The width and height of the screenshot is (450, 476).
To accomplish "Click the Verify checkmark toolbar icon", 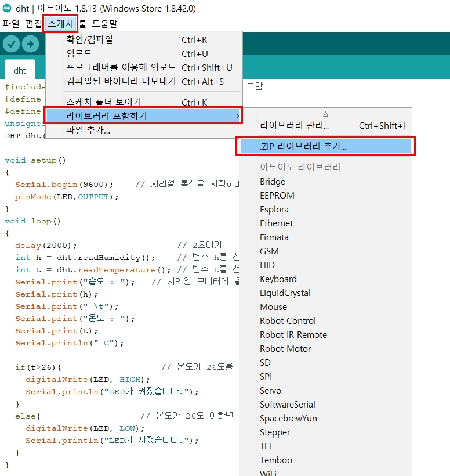I will (x=11, y=44).
